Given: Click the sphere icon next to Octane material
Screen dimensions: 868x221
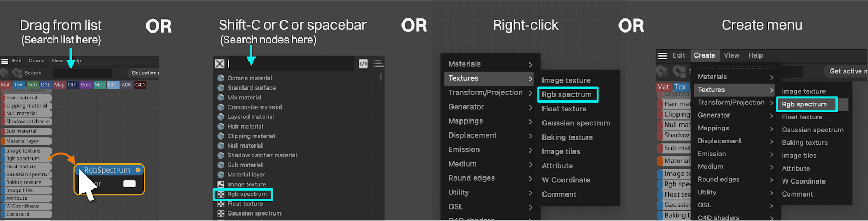Looking at the screenshot, I should coord(221,78).
